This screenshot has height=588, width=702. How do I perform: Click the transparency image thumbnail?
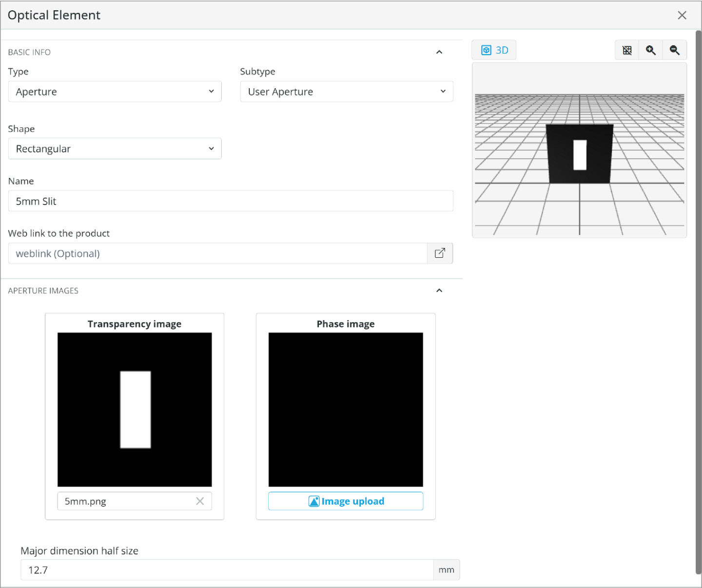[x=135, y=410]
